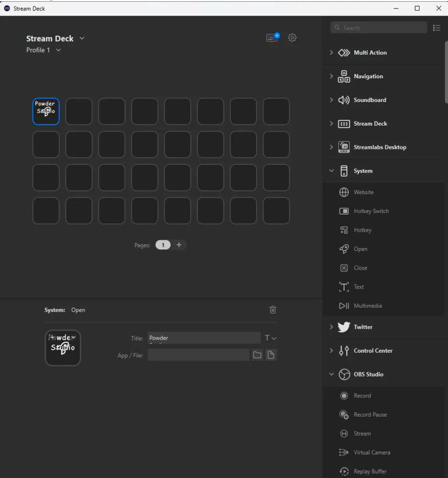Click the Soundboard speaker icon

tap(344, 100)
